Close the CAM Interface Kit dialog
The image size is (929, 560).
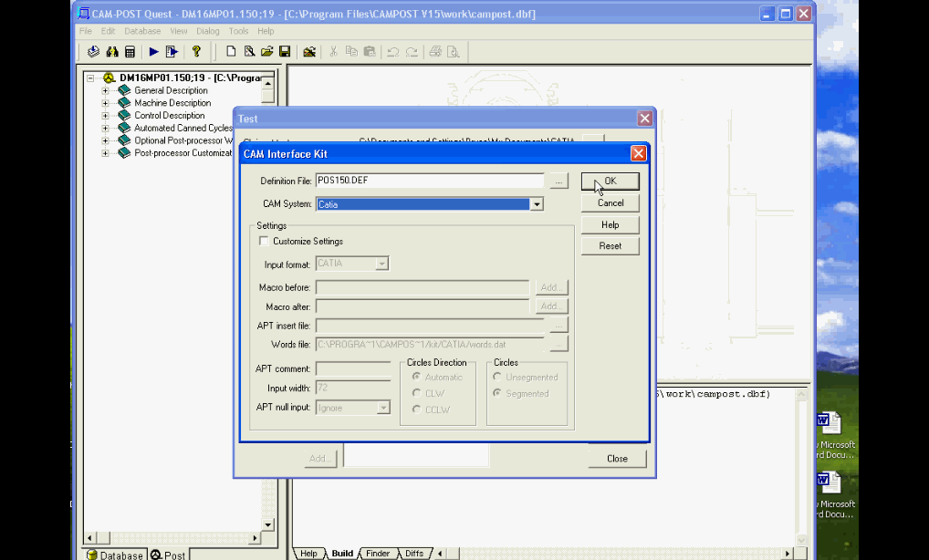click(638, 154)
